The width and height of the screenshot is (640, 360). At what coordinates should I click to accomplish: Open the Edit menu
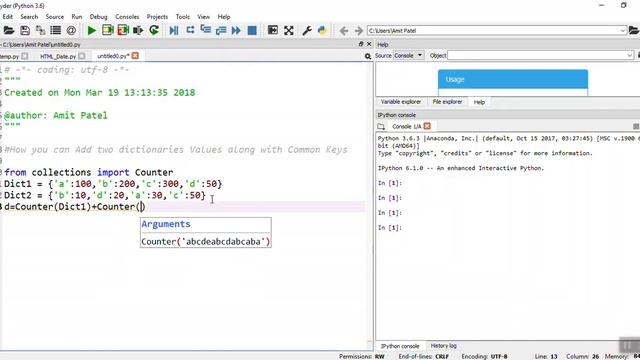(7, 17)
